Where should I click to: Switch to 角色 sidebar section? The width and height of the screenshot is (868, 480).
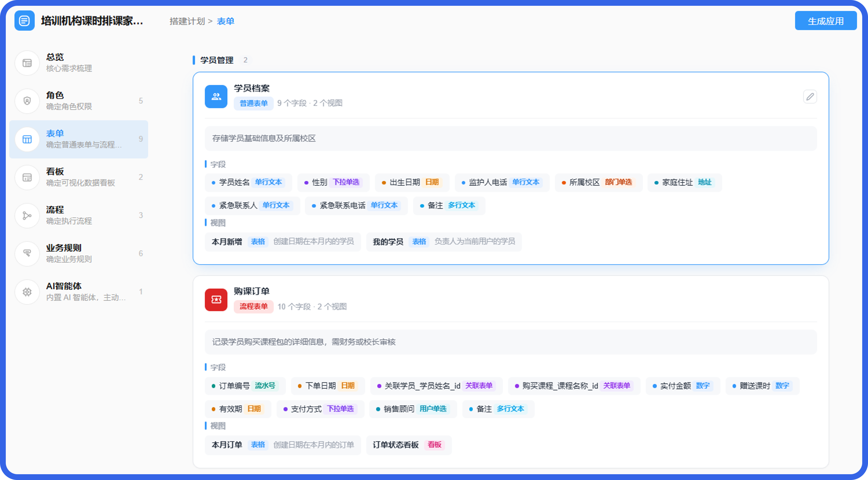pos(78,101)
